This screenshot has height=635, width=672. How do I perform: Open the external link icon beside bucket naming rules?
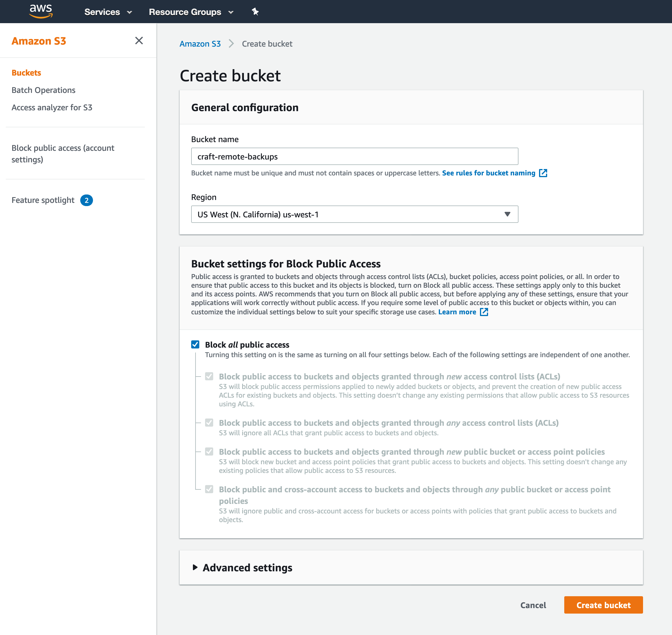coord(543,173)
